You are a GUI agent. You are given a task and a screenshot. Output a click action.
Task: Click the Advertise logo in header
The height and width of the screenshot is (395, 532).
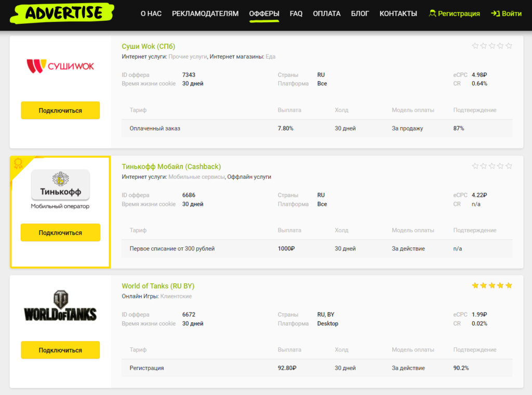[x=62, y=13]
